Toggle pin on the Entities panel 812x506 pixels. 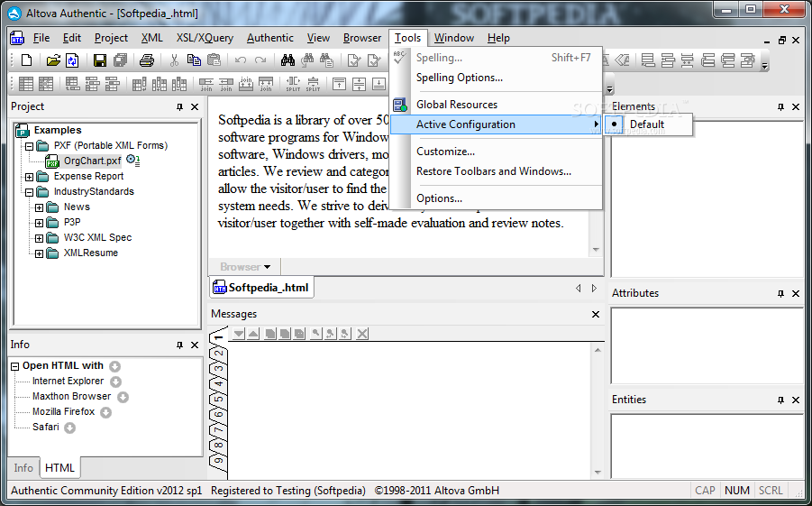point(781,400)
